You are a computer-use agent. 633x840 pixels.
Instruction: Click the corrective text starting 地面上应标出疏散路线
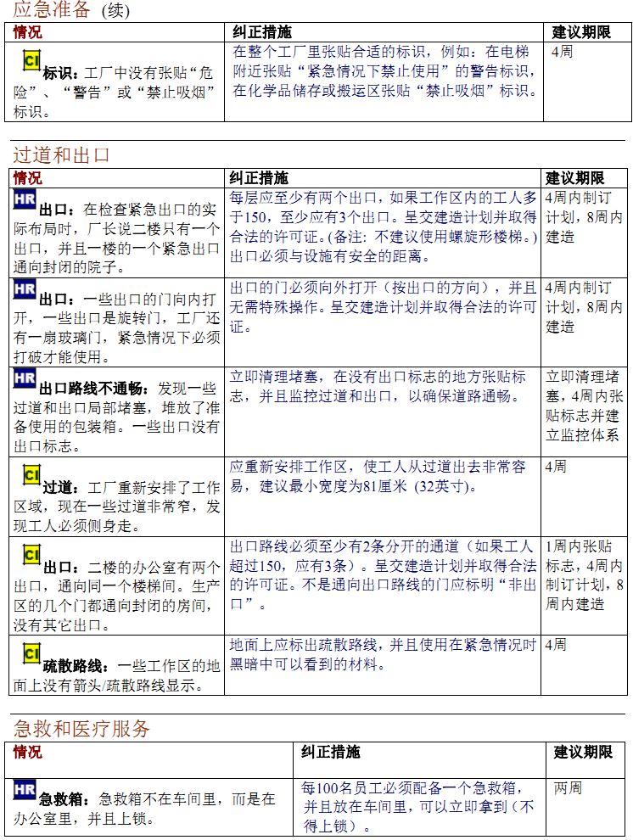(382, 655)
